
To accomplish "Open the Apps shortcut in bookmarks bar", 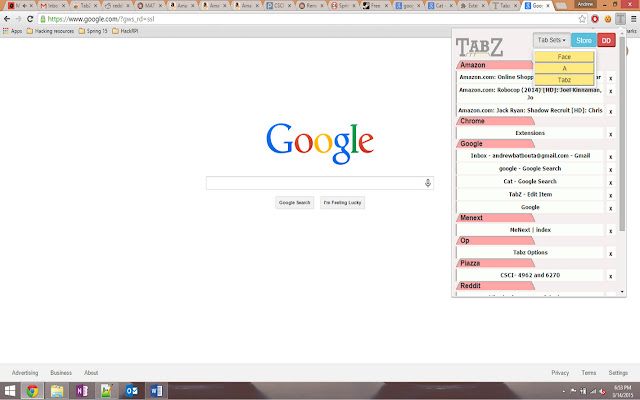I will coord(12,31).
